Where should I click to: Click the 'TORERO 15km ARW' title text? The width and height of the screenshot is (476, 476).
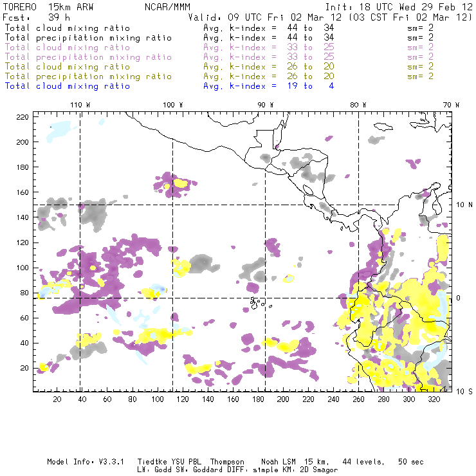click(x=48, y=7)
